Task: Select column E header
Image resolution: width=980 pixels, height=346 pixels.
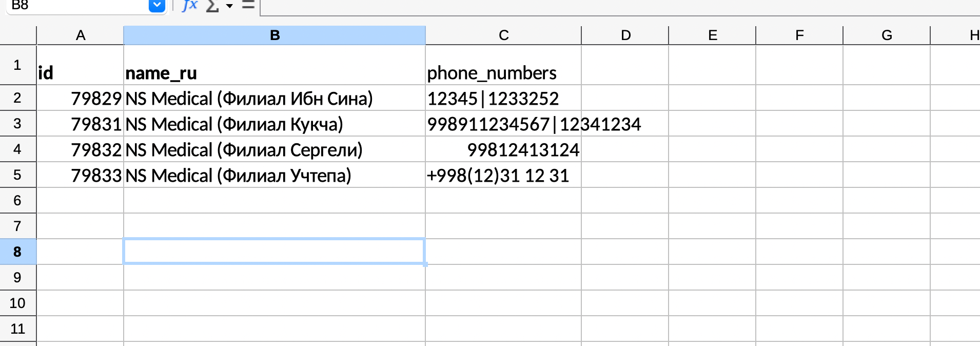Action: (x=712, y=35)
